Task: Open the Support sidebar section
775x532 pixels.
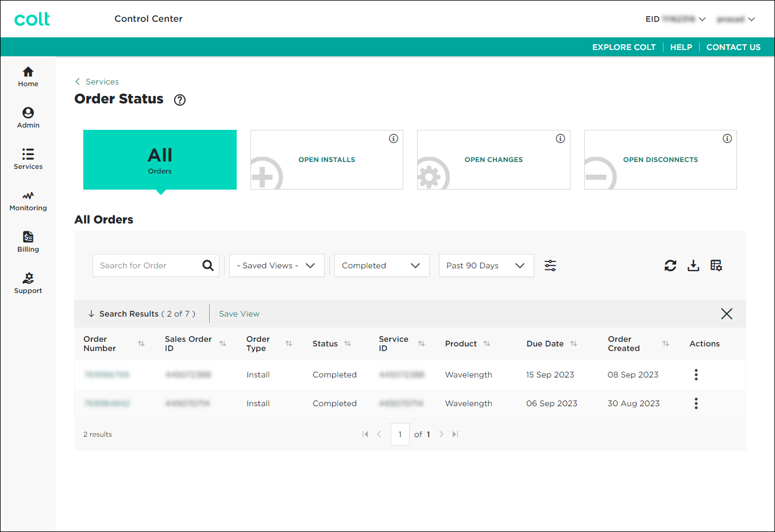Action: 28,284
